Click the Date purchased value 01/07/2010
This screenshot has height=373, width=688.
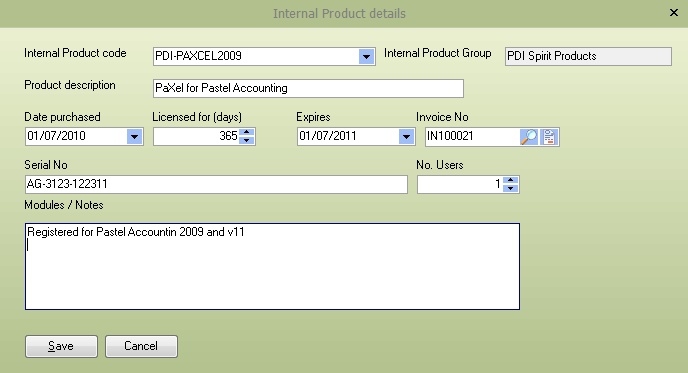pos(56,136)
